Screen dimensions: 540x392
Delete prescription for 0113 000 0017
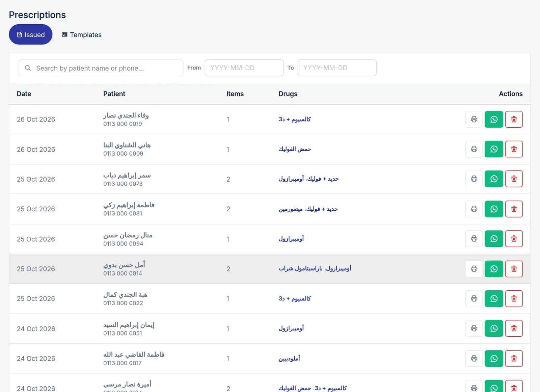[514, 358]
